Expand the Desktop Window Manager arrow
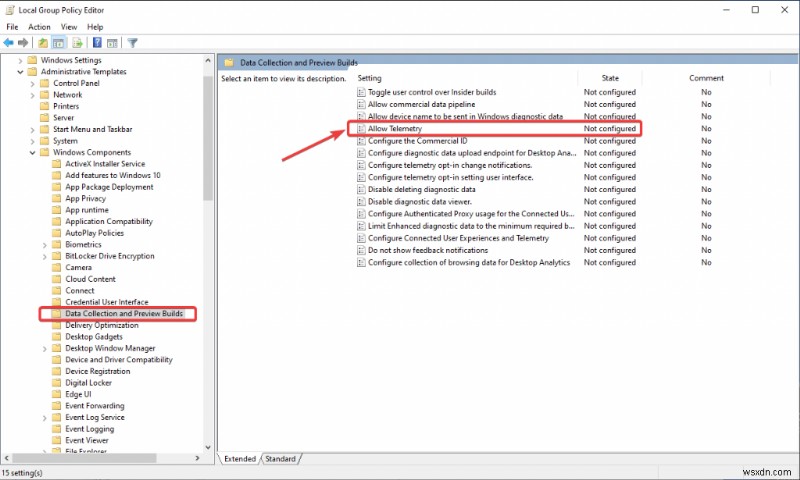 (45, 348)
